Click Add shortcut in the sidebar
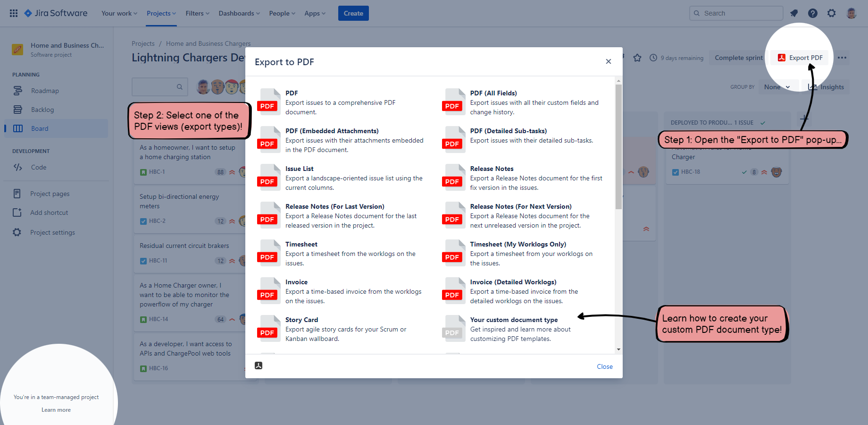 click(56, 212)
